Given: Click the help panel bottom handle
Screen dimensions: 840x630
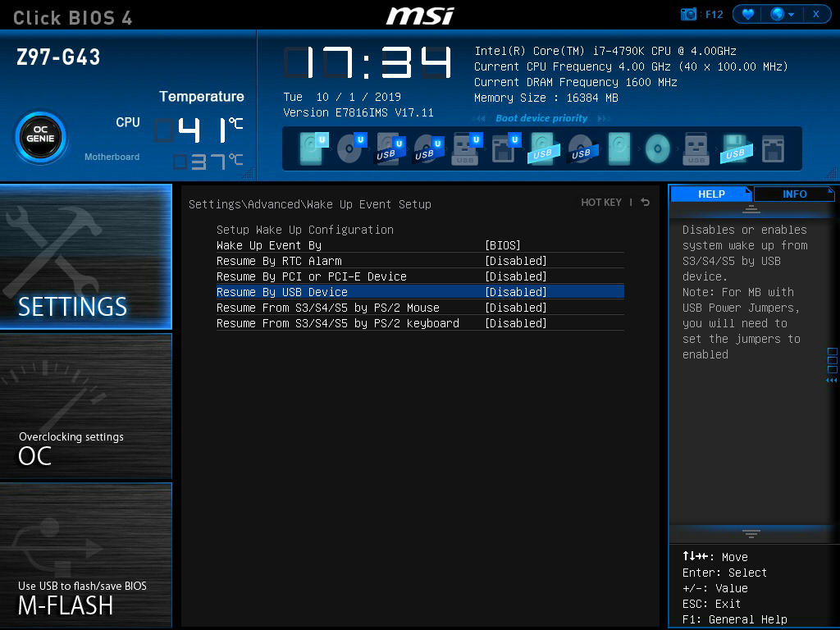Looking at the screenshot, I should [751, 533].
